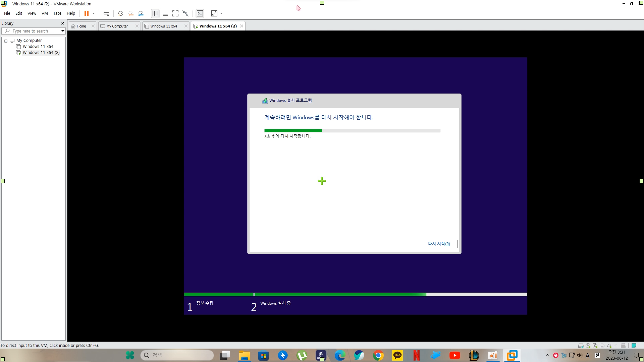
Task: Open Microsoft Store from the taskbar
Action: [263, 355]
